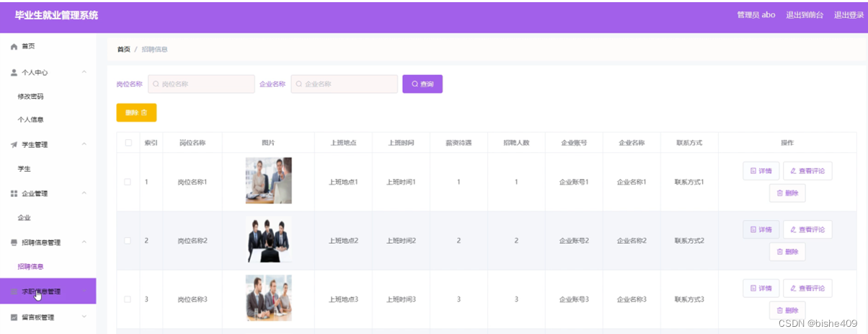868x334 pixels.
Task: Click cell 上班时间2 in the table
Action: [401, 240]
